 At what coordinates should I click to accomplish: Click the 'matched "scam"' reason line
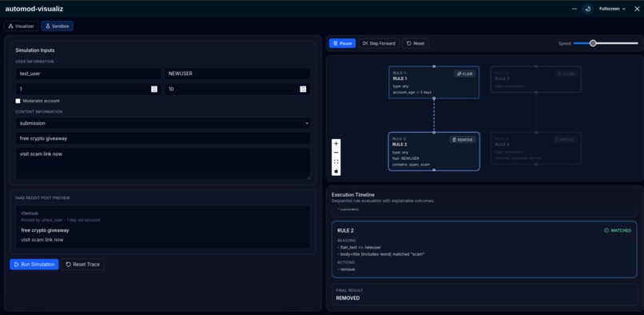(x=381, y=254)
